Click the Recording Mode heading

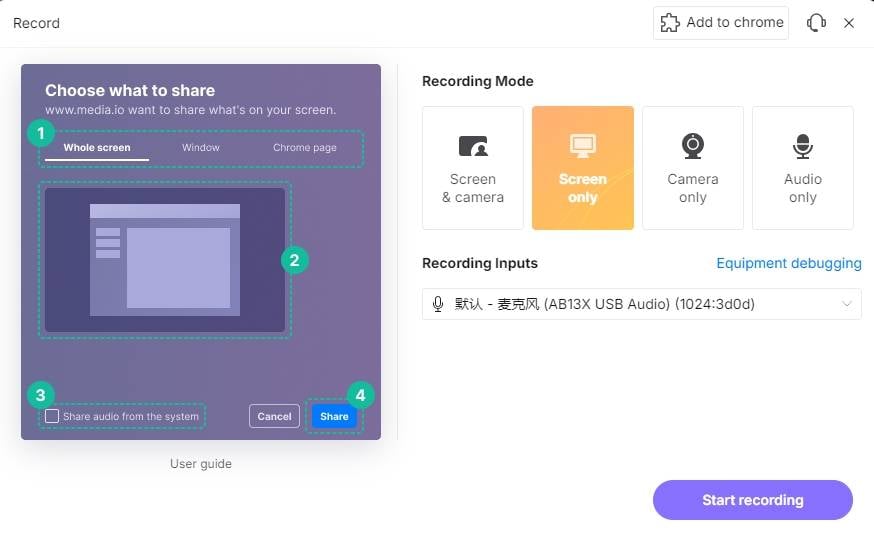pos(478,81)
